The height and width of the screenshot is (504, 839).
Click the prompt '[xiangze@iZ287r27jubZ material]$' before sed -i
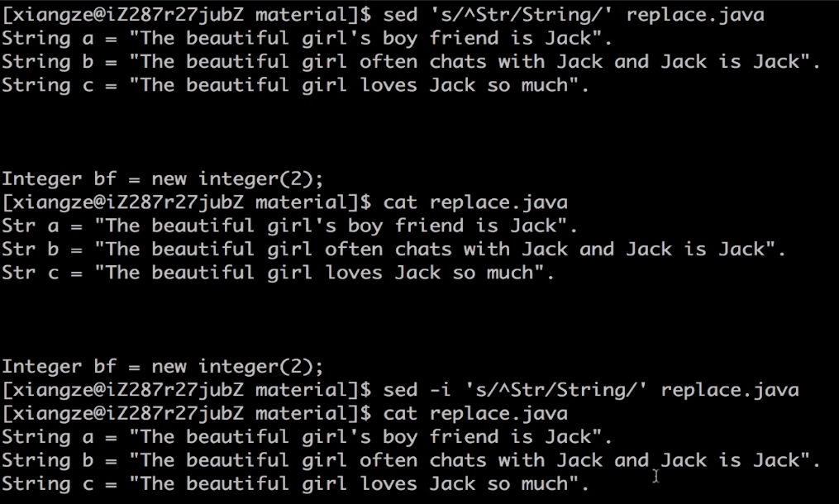coord(187,390)
